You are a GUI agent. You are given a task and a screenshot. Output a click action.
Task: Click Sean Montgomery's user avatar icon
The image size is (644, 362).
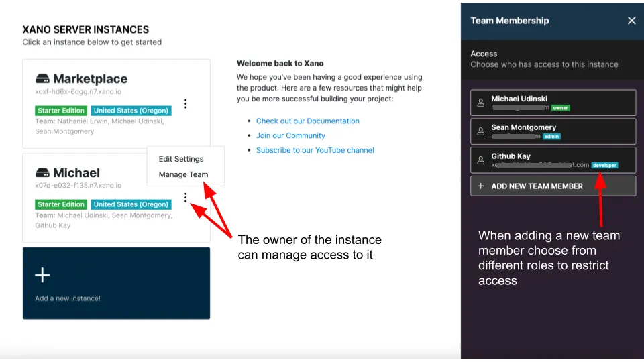click(x=480, y=131)
